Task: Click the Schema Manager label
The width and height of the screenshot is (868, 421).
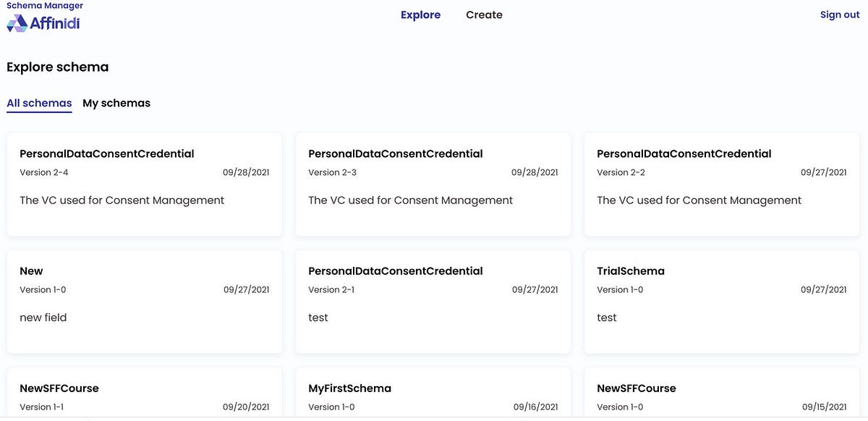Action: 45,6
